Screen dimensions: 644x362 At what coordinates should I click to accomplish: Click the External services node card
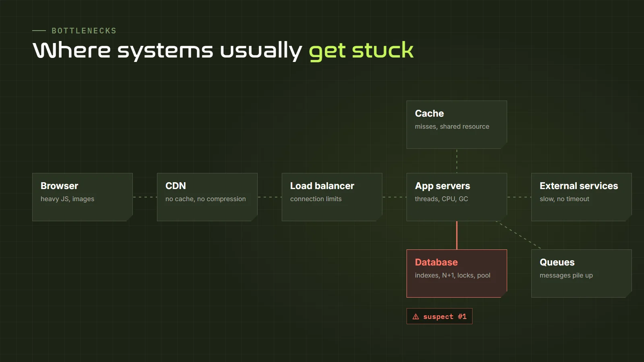(x=582, y=197)
